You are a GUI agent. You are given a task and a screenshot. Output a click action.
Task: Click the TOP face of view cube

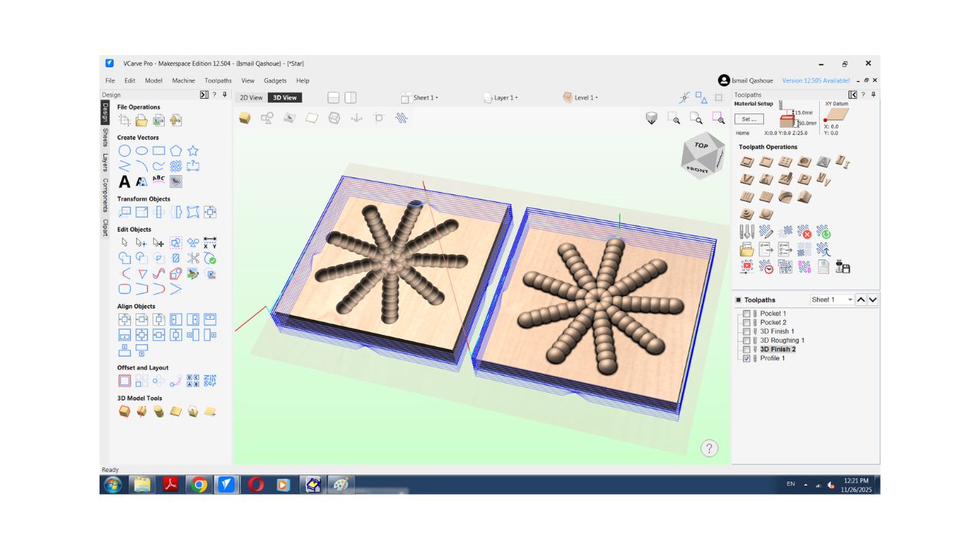(701, 145)
